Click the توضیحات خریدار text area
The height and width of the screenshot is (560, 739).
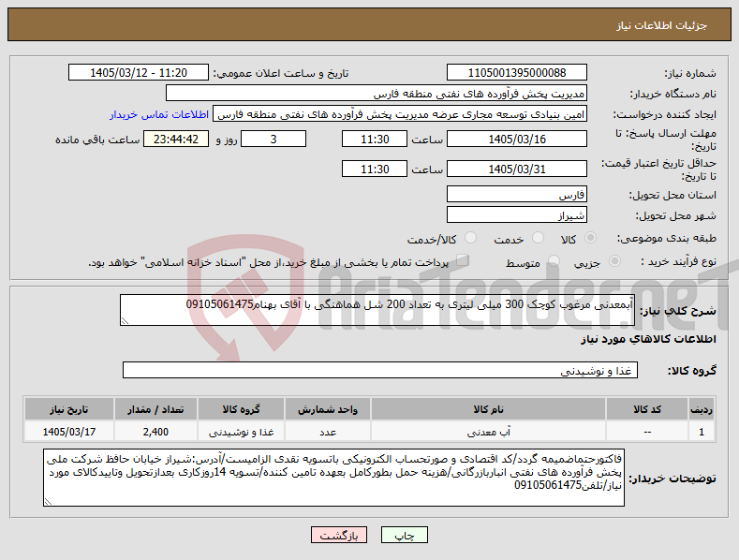(333, 478)
